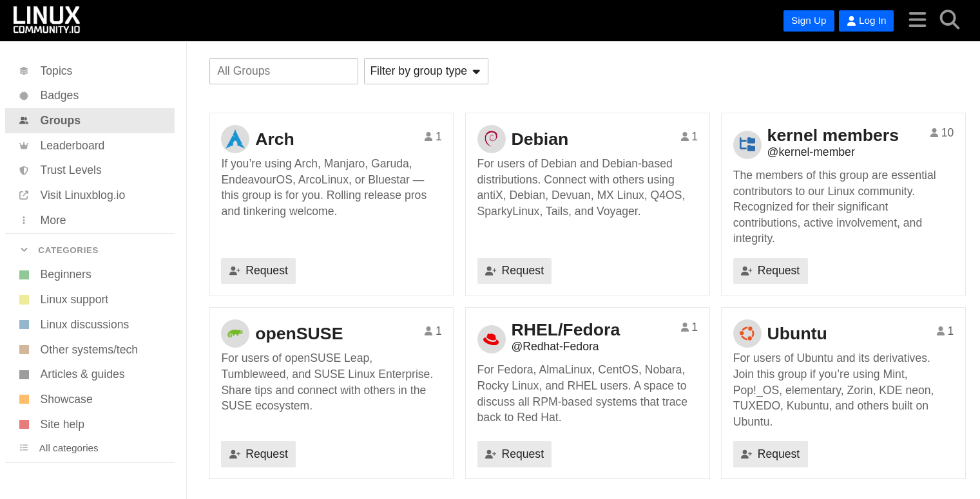Screen dimensions: 980x499
Task: Request to join the Debian group
Action: coord(514,271)
